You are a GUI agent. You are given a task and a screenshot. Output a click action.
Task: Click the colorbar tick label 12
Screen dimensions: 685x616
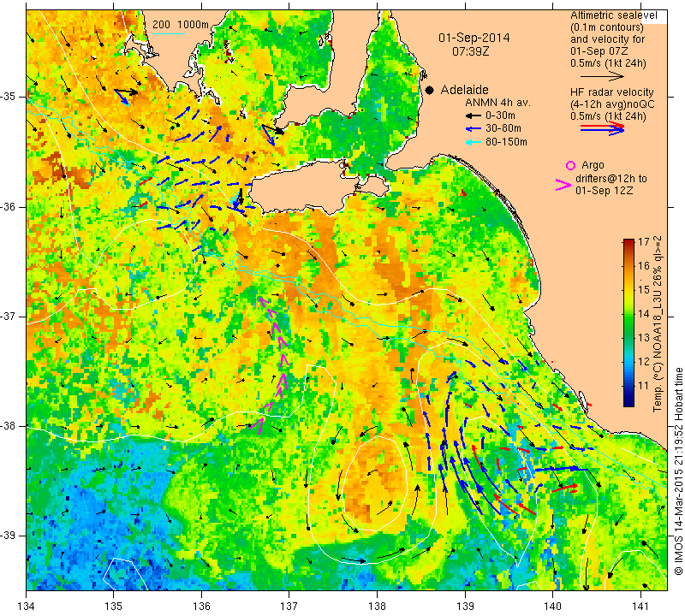[644, 362]
